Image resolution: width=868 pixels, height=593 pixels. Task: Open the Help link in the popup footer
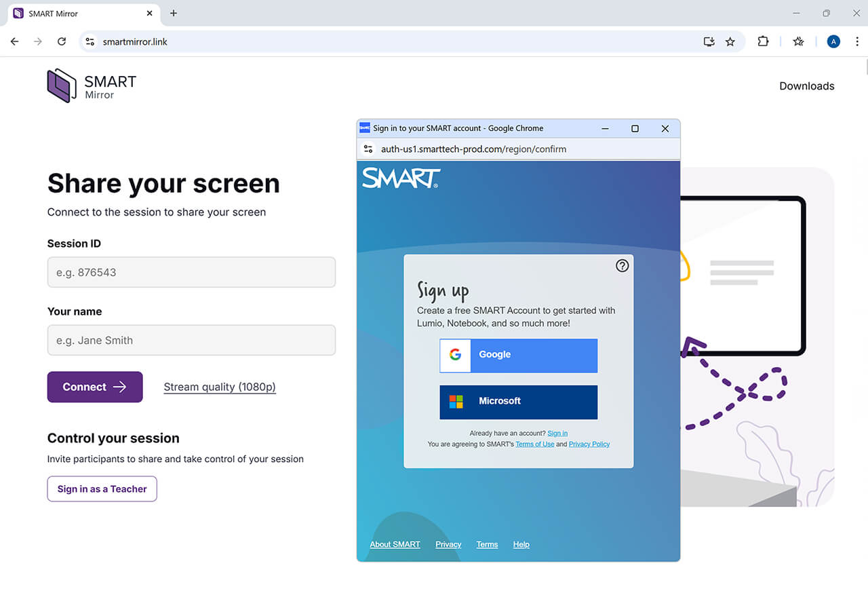[521, 544]
